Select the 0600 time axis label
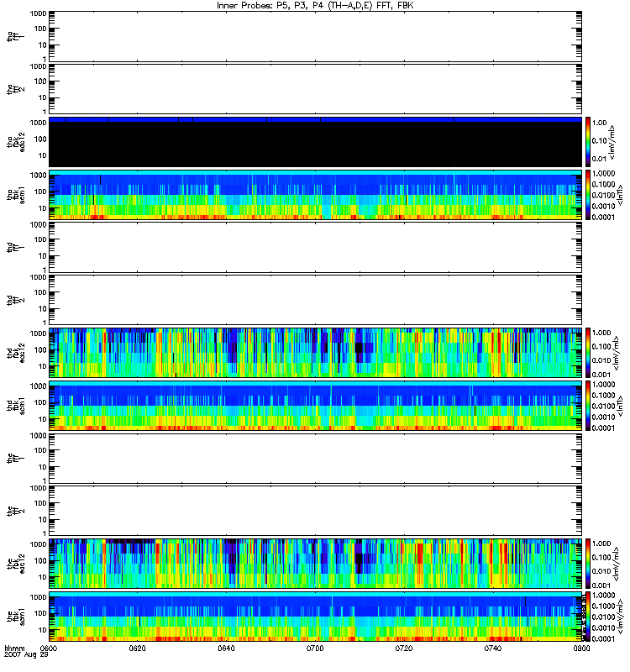The height and width of the screenshot is (672, 630). click(49, 648)
